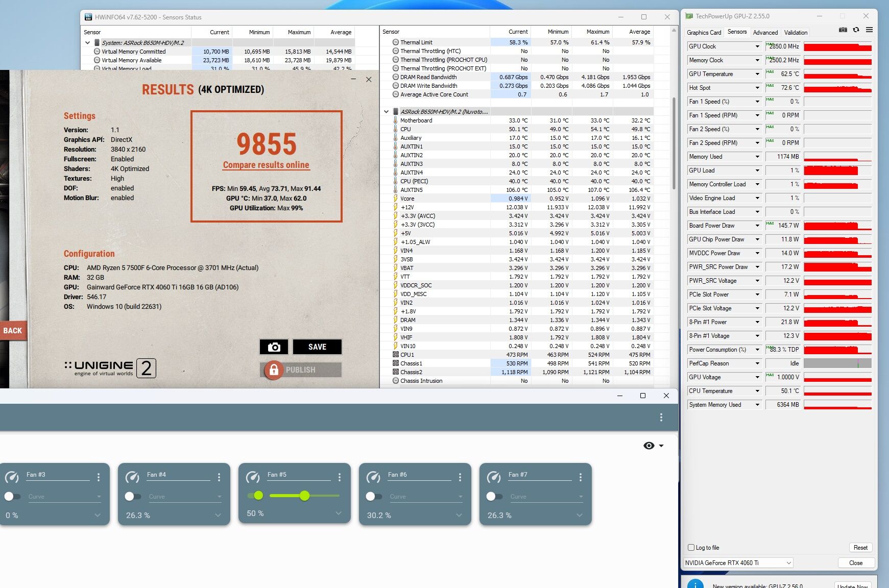Toggle the Fan #6 manual control switch
Viewport: 889px width, 588px height.
374,496
